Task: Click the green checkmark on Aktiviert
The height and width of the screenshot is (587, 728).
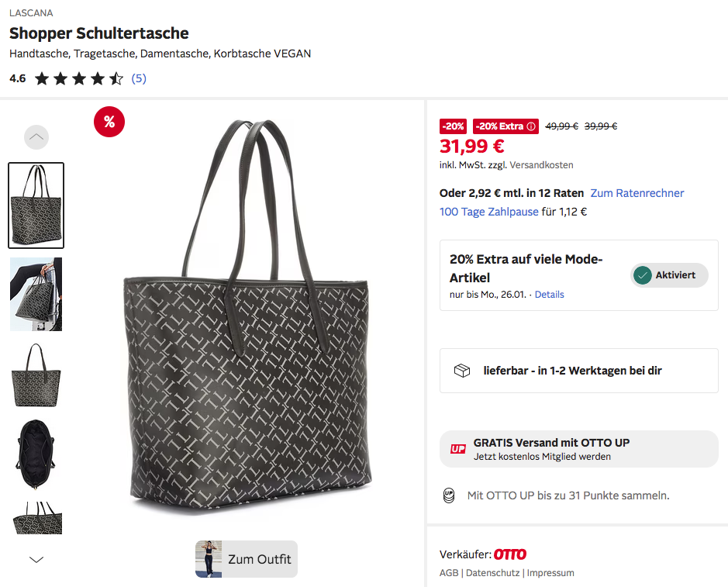Action: pyautogui.click(x=642, y=275)
